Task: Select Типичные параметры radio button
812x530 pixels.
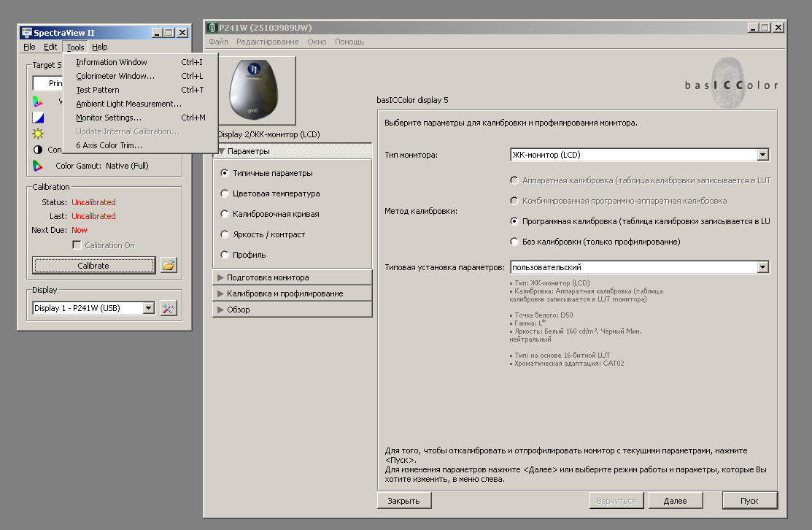Action: (x=224, y=173)
